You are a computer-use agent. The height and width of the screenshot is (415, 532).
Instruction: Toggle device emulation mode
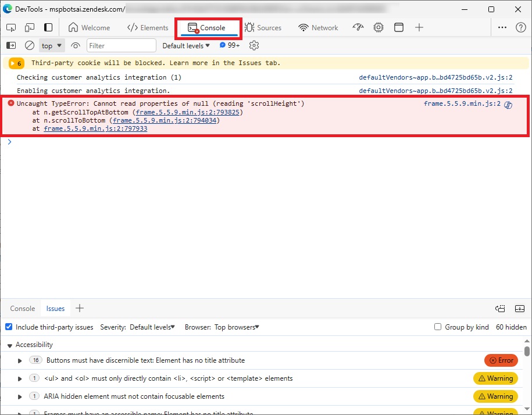click(x=30, y=27)
